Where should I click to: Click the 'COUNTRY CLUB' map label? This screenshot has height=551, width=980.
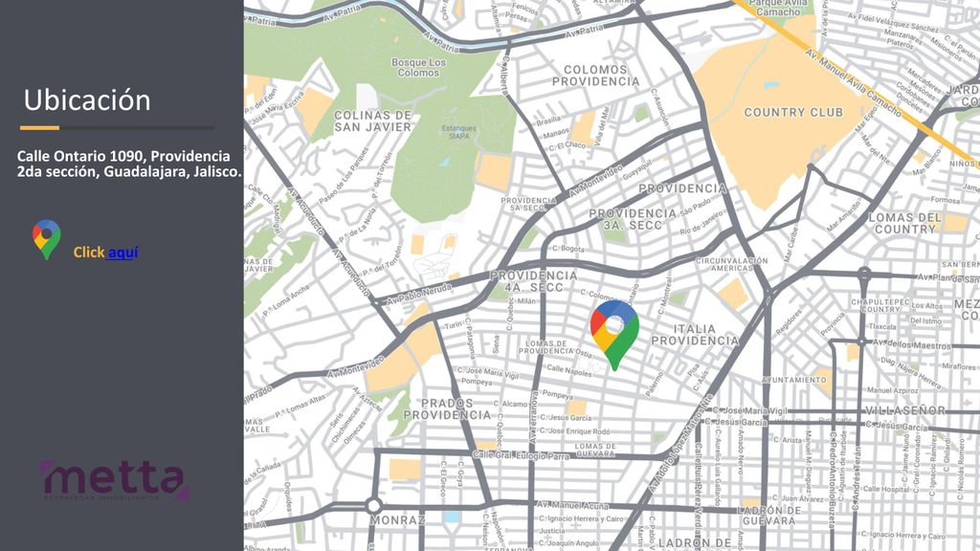[793, 113]
